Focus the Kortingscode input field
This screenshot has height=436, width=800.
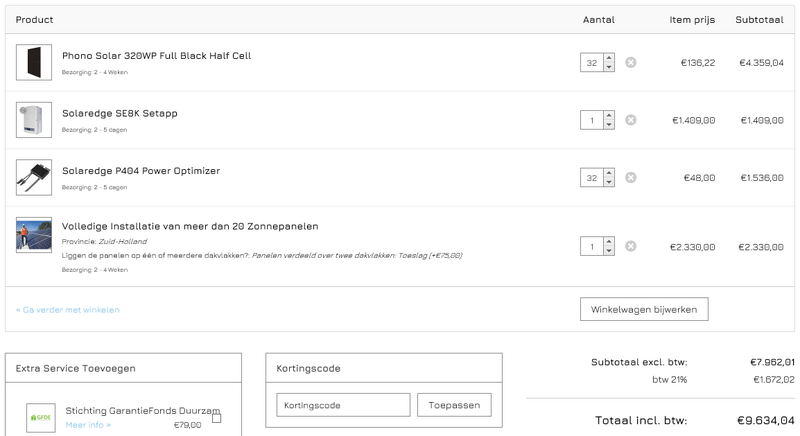pyautogui.click(x=343, y=405)
